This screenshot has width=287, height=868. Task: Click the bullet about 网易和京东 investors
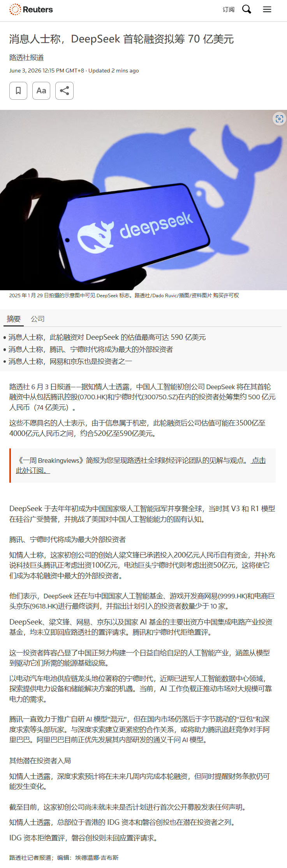click(x=70, y=362)
